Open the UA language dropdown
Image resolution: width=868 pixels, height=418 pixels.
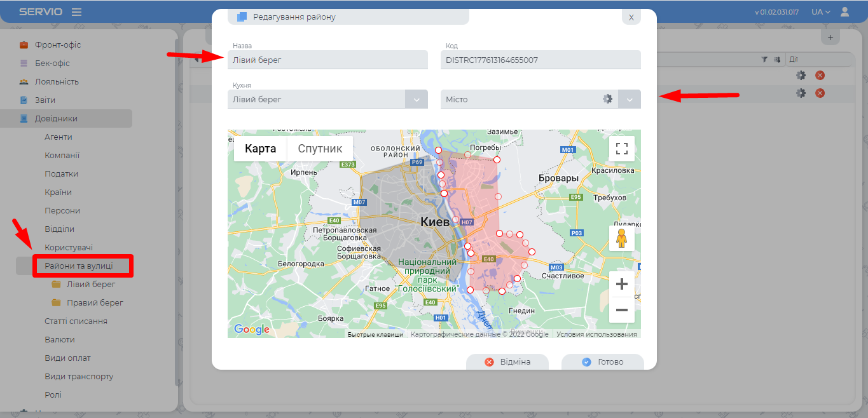point(821,12)
